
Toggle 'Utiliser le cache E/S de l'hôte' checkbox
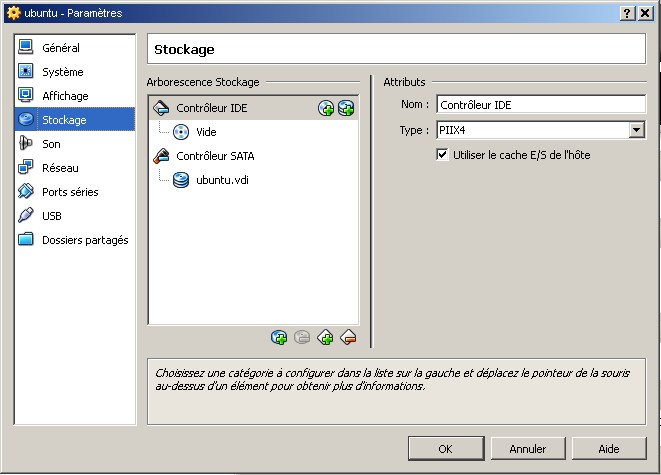(443, 155)
